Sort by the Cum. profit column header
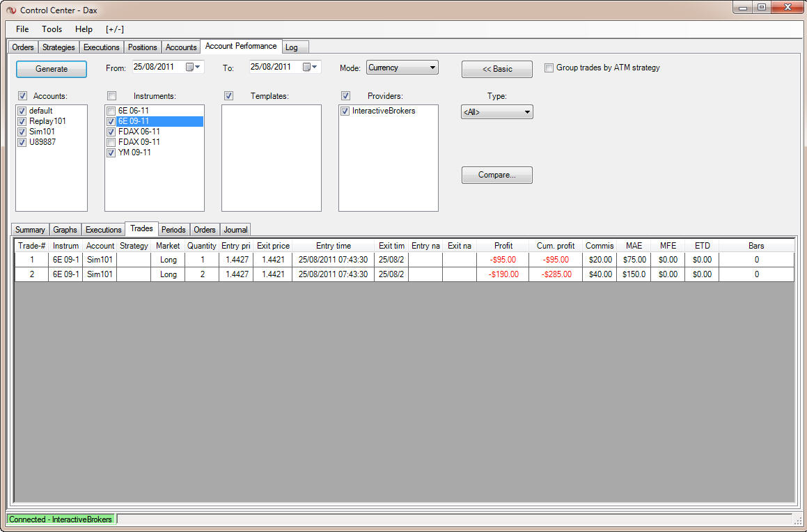The width and height of the screenshot is (807, 532). point(556,246)
